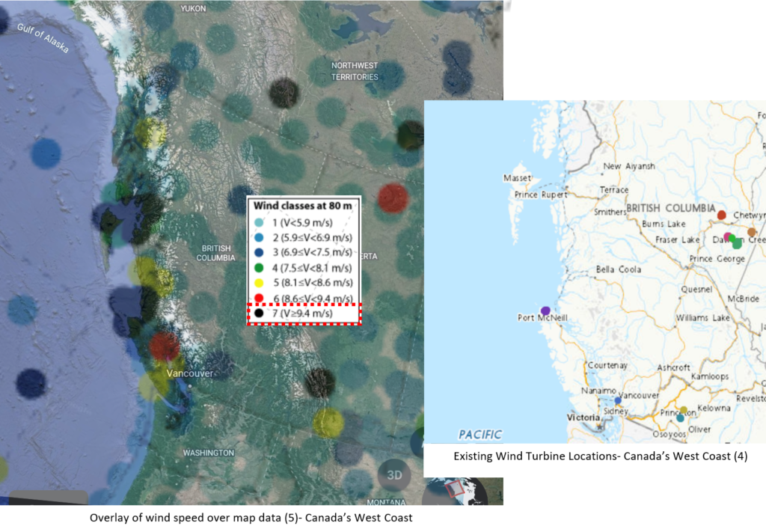766x532 pixels.
Task: Click the green class 4 legend dot
Action: pyautogui.click(x=259, y=267)
